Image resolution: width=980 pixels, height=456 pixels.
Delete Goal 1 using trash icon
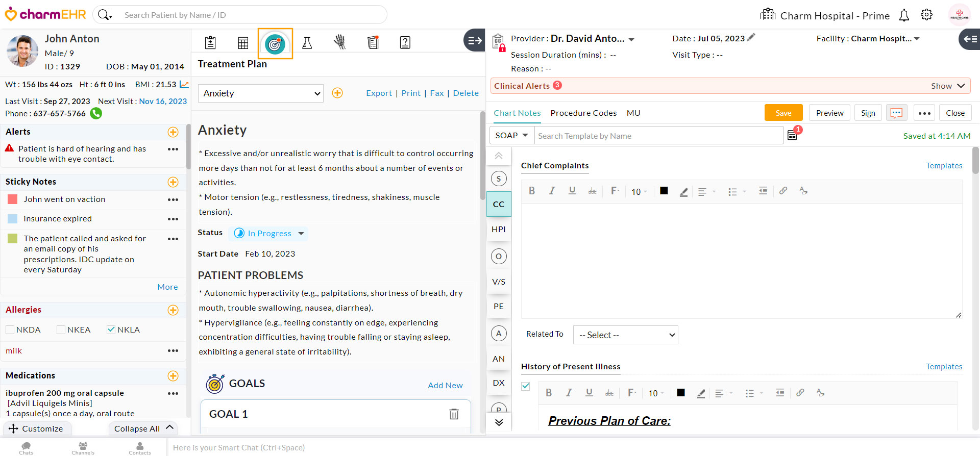454,414
